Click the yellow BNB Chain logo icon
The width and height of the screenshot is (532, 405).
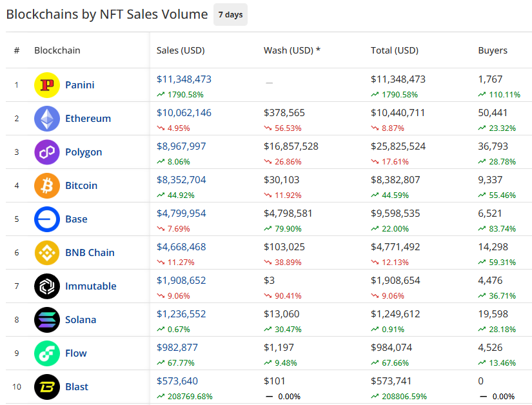click(47, 253)
